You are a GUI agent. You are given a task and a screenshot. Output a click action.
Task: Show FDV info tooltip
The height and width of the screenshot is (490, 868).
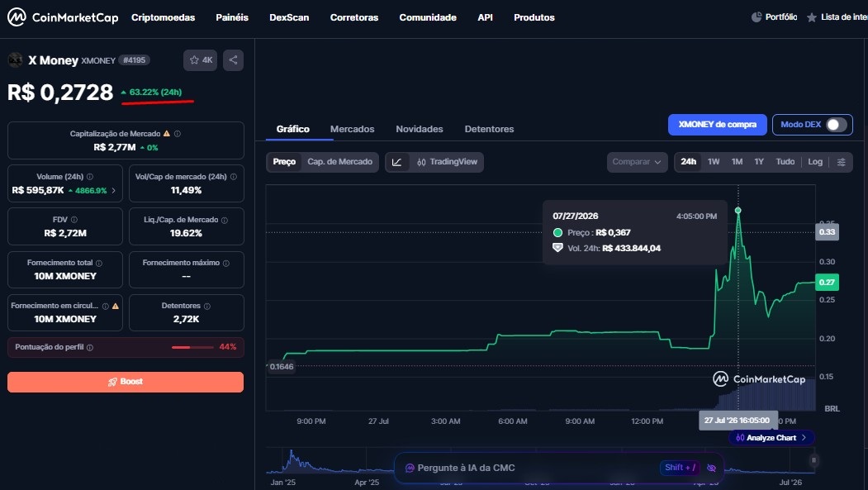74,220
